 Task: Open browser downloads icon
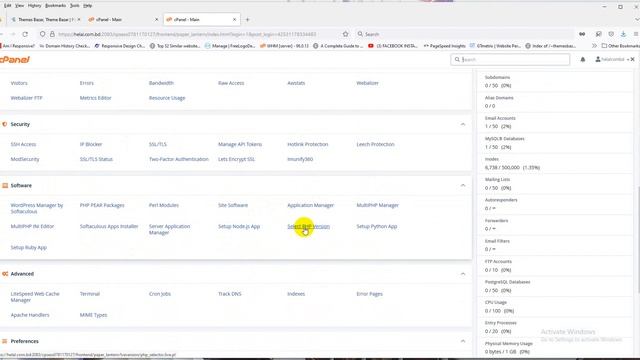[623, 34]
